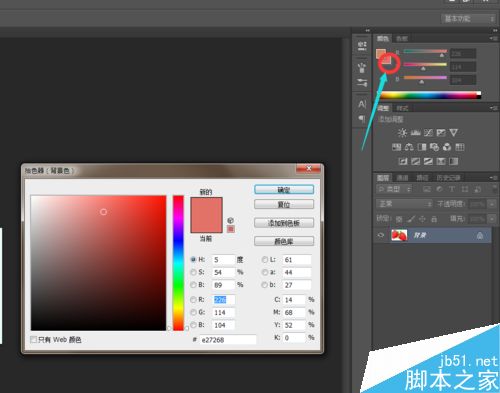Select the R (red) radio button
Screen dimensions: 500x393
[193, 299]
